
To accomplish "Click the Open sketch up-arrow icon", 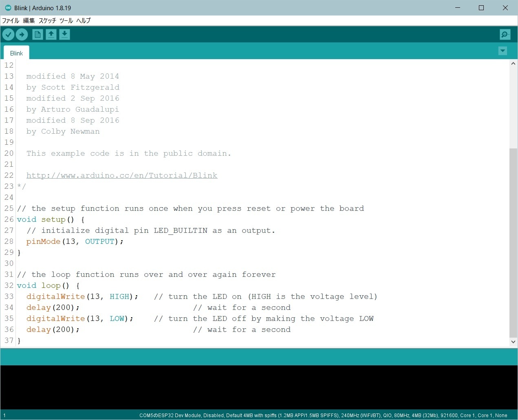I will 51,35.
